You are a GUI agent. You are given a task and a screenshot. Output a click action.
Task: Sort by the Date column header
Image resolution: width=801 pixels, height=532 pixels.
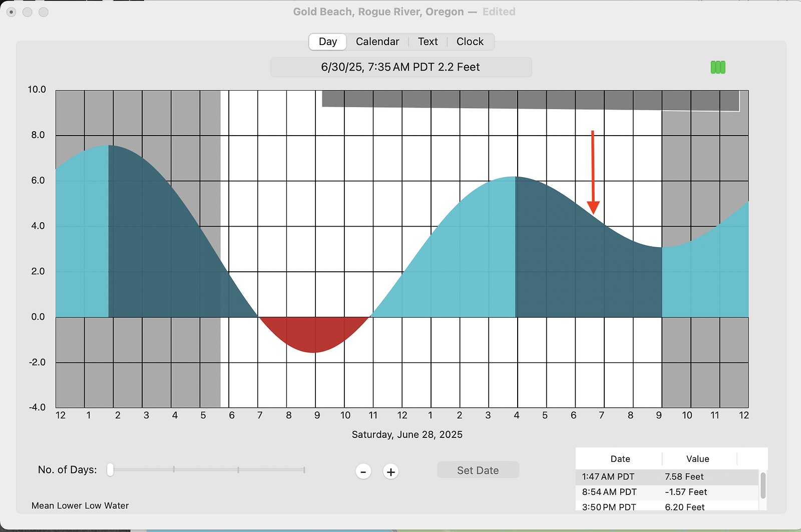[620, 458]
